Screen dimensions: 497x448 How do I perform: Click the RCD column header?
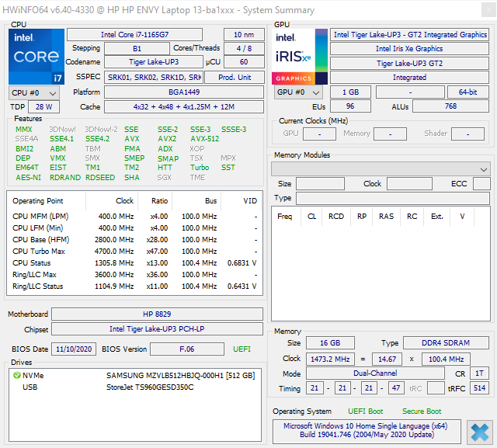click(335, 217)
